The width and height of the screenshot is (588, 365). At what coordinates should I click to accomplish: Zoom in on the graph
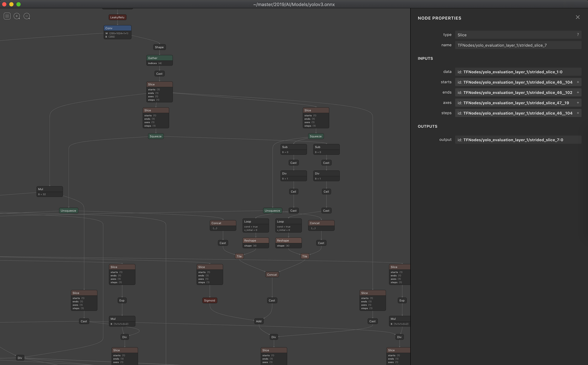tap(17, 16)
